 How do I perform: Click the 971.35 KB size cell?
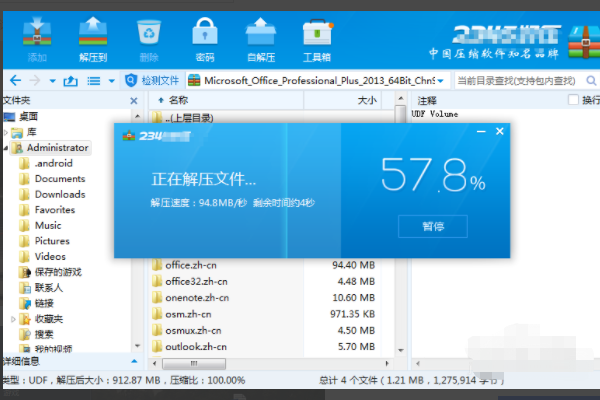(x=352, y=314)
